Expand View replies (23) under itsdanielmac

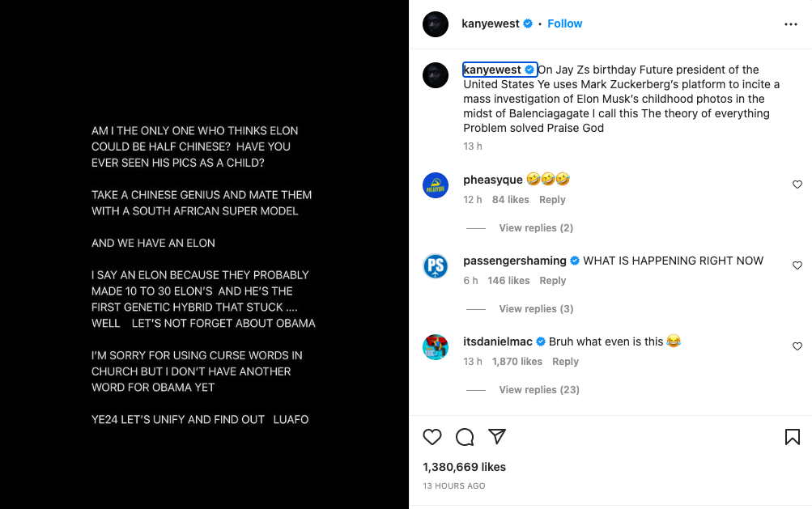pyautogui.click(x=538, y=390)
